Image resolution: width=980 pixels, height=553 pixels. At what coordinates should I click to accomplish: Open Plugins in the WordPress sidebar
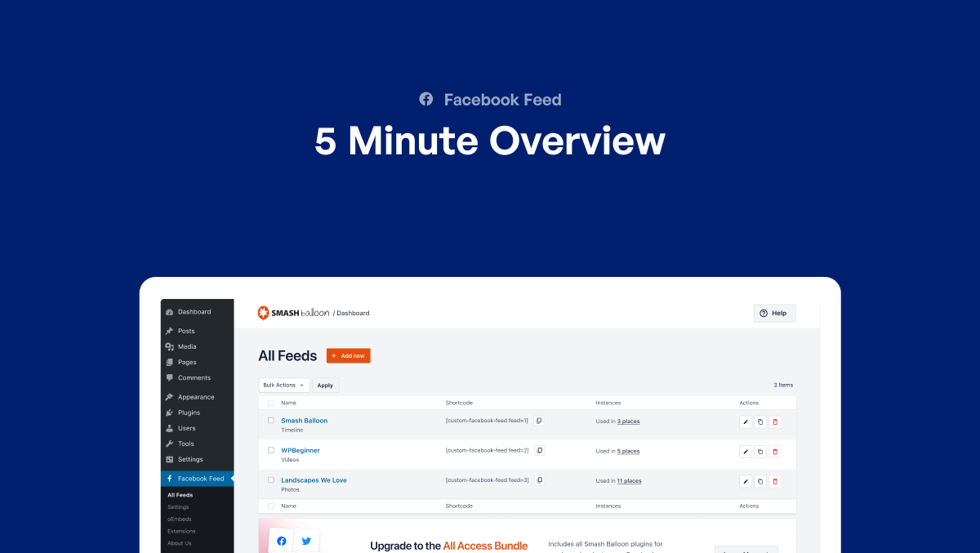point(189,413)
